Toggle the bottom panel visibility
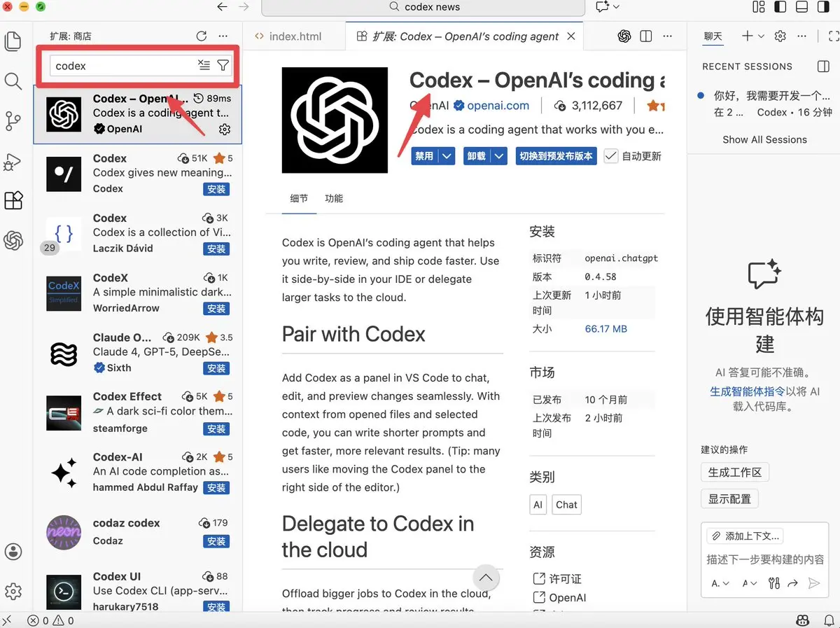The height and width of the screenshot is (628, 840). [x=802, y=6]
